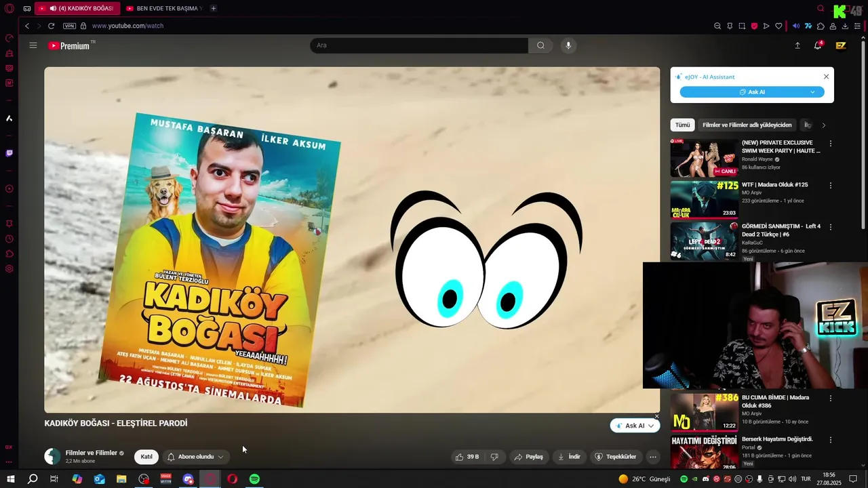Image resolution: width=868 pixels, height=488 pixels.
Task: Open Windows Start menu
Action: point(11,479)
